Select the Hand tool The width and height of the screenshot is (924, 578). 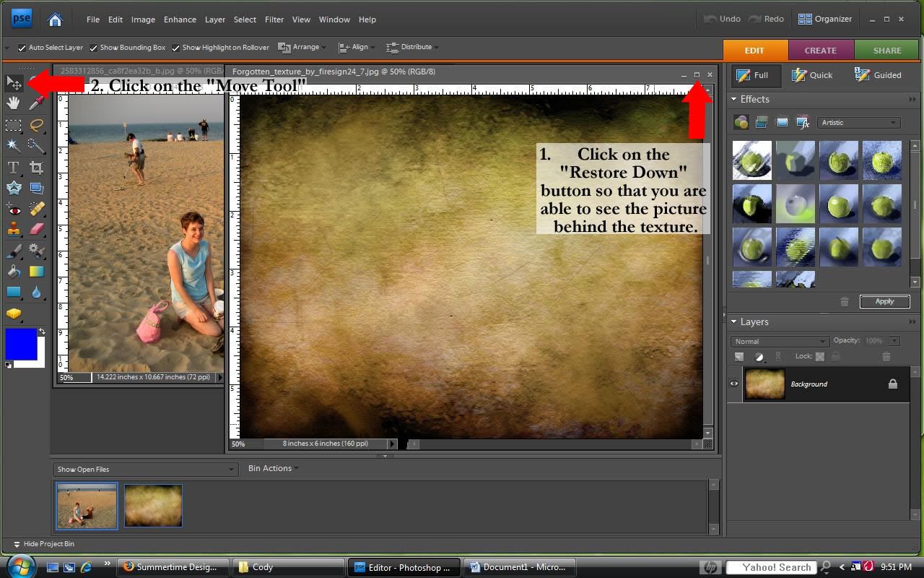tap(14, 103)
